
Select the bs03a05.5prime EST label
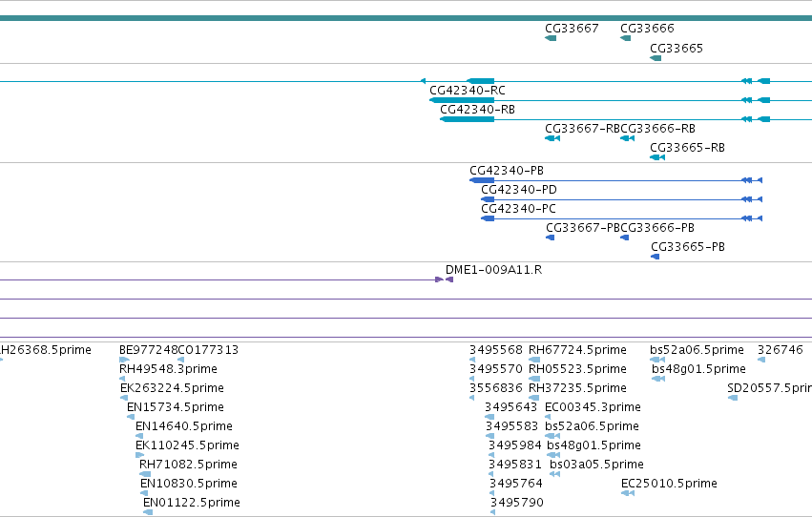tap(596, 465)
